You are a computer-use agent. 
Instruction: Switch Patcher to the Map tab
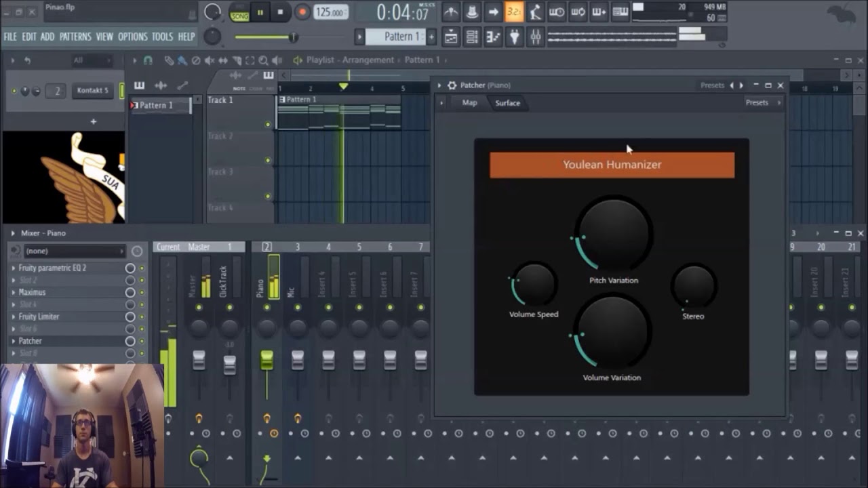click(469, 102)
